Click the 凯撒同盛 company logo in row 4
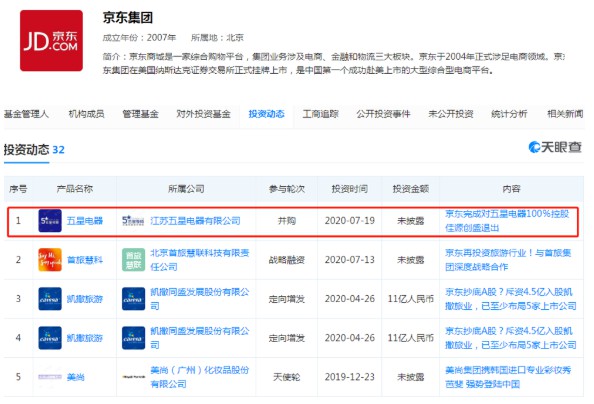 pos(133,338)
